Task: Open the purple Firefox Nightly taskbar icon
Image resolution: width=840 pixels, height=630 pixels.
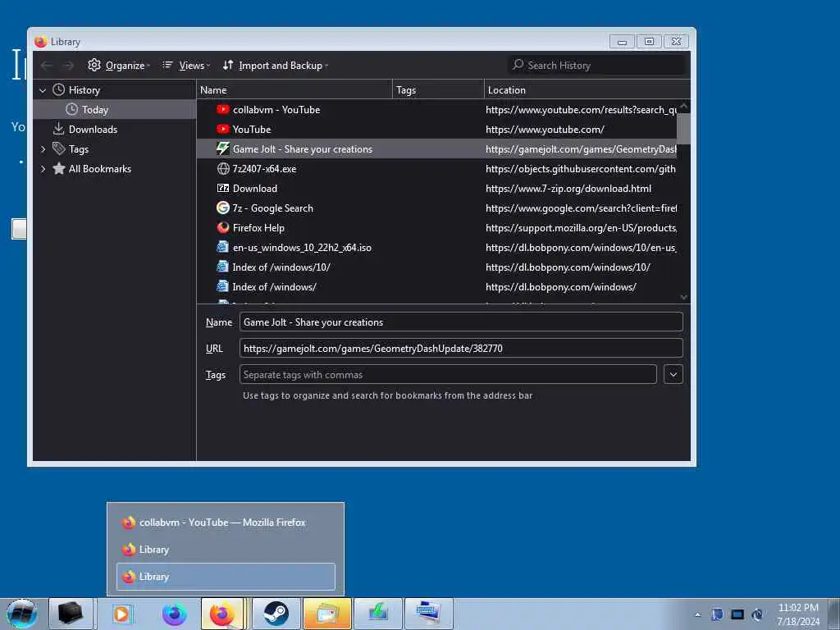Action: pyautogui.click(x=175, y=614)
